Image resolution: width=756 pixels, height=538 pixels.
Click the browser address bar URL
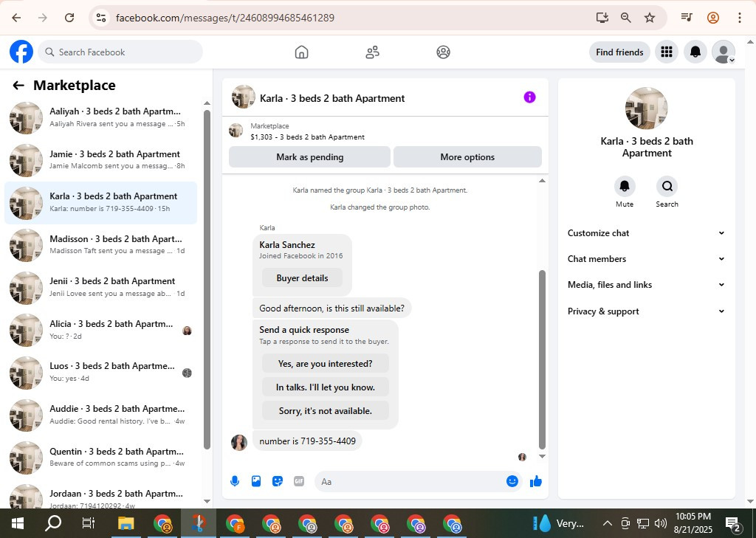pyautogui.click(x=225, y=18)
